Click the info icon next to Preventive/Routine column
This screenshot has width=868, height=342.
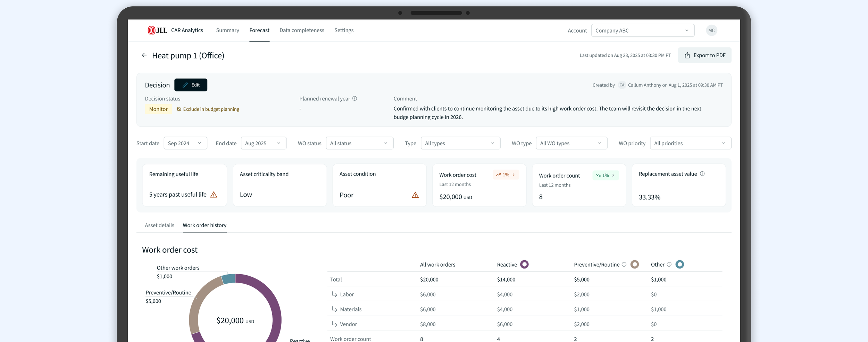click(x=624, y=264)
